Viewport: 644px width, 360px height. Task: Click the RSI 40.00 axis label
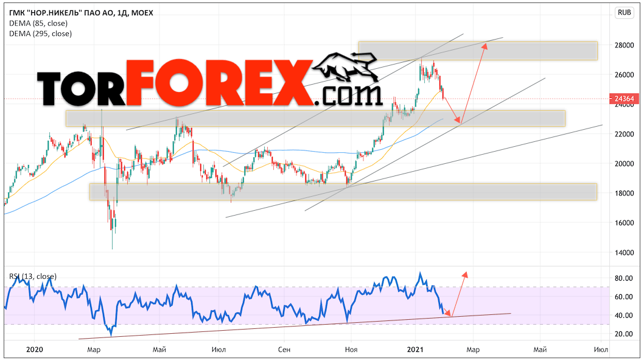[623, 316]
